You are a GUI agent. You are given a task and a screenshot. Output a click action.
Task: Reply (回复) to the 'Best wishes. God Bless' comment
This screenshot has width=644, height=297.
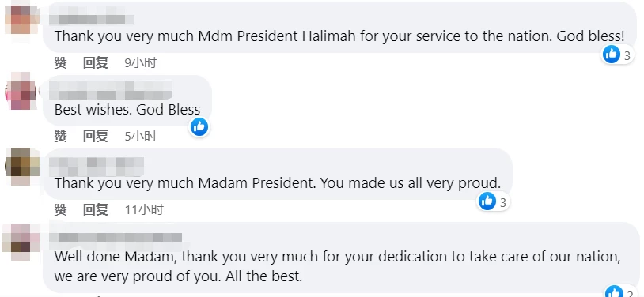(x=96, y=136)
